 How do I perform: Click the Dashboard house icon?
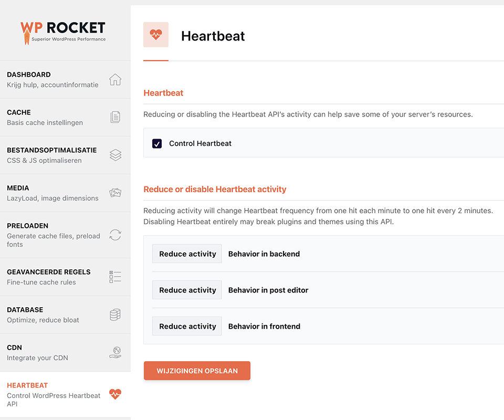pyautogui.click(x=115, y=80)
